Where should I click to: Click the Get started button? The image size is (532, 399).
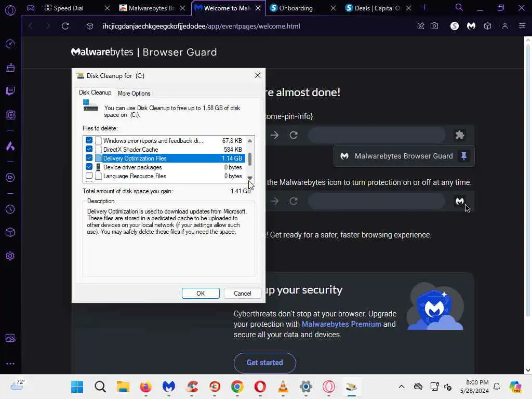coord(264,363)
